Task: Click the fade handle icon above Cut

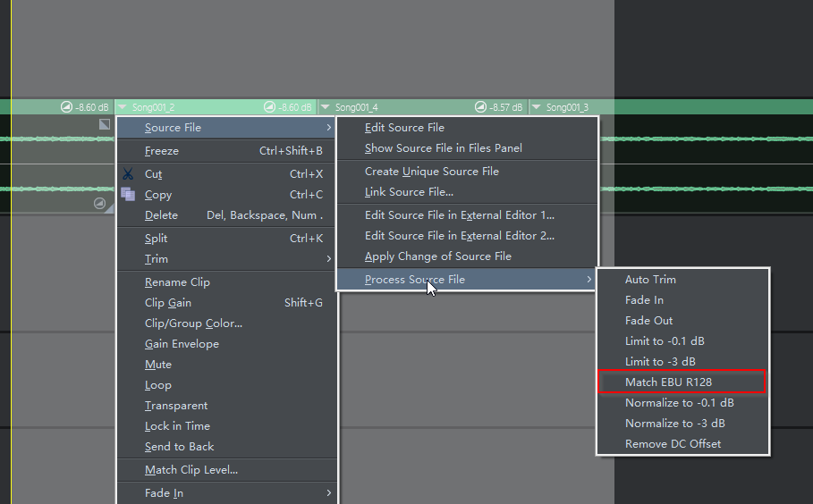Action: point(105,125)
